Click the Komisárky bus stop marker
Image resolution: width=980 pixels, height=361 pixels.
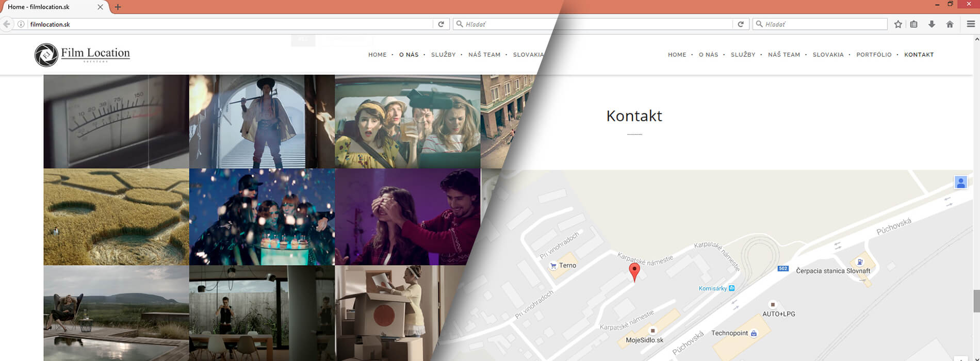click(x=731, y=288)
